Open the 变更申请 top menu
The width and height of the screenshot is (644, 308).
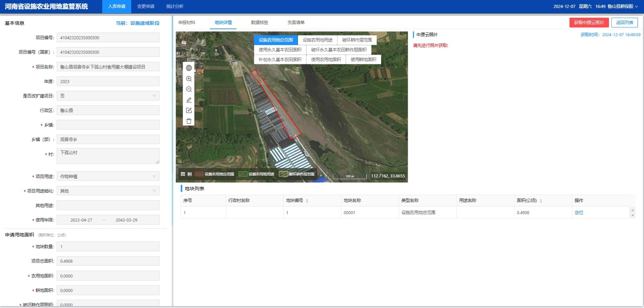[x=146, y=6]
